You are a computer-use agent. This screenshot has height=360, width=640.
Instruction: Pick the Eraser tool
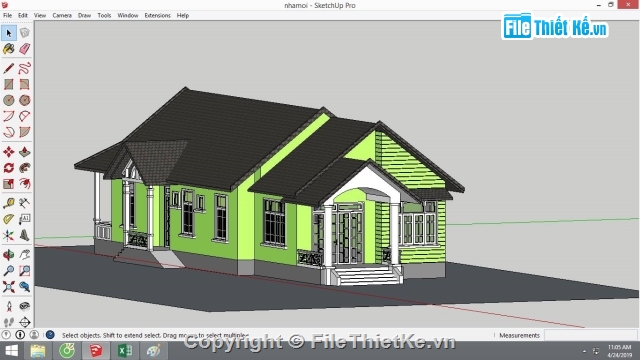click(24, 49)
